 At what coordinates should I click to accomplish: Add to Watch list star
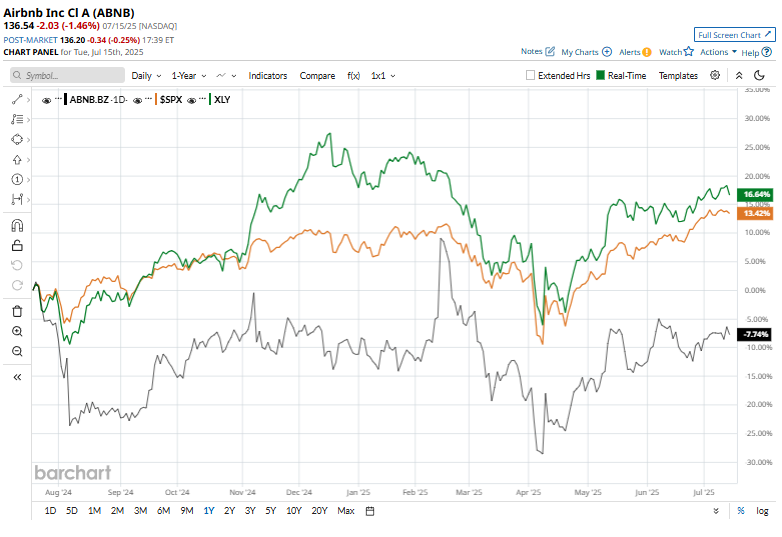point(689,51)
